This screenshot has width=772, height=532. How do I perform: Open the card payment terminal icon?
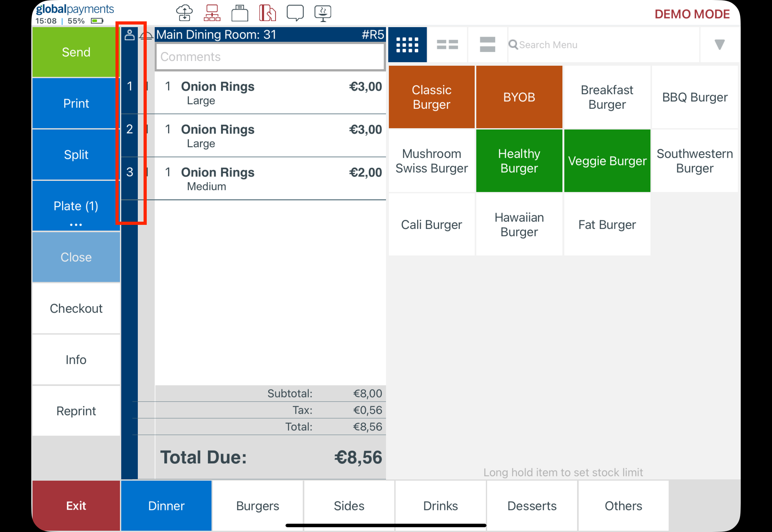click(267, 13)
